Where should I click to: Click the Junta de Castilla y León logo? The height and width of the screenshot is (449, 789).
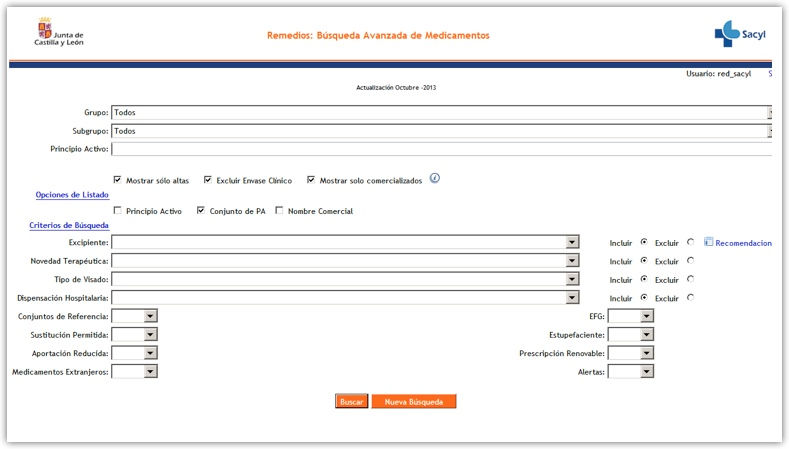coord(59,32)
